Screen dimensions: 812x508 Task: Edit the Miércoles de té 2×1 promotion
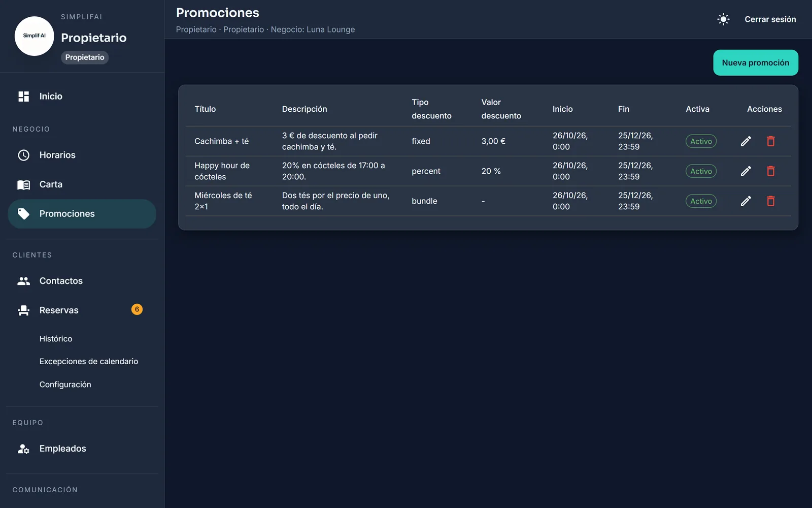pyautogui.click(x=746, y=201)
